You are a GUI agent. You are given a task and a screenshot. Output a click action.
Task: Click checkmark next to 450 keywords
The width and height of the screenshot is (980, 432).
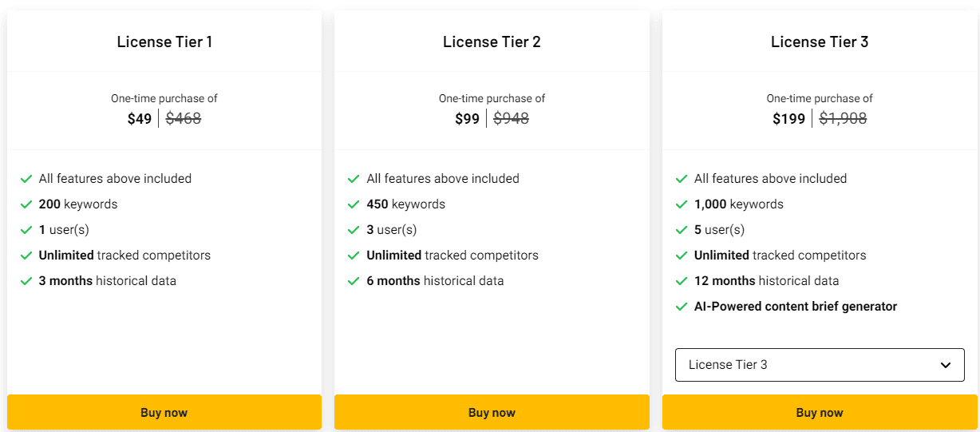click(x=354, y=204)
